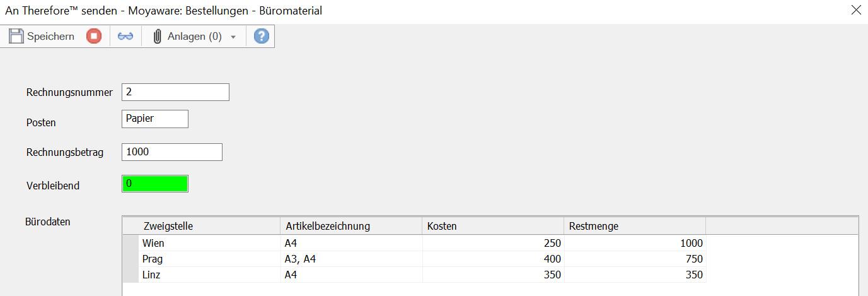Click the Artikelbezeichnung column header

coord(350,226)
